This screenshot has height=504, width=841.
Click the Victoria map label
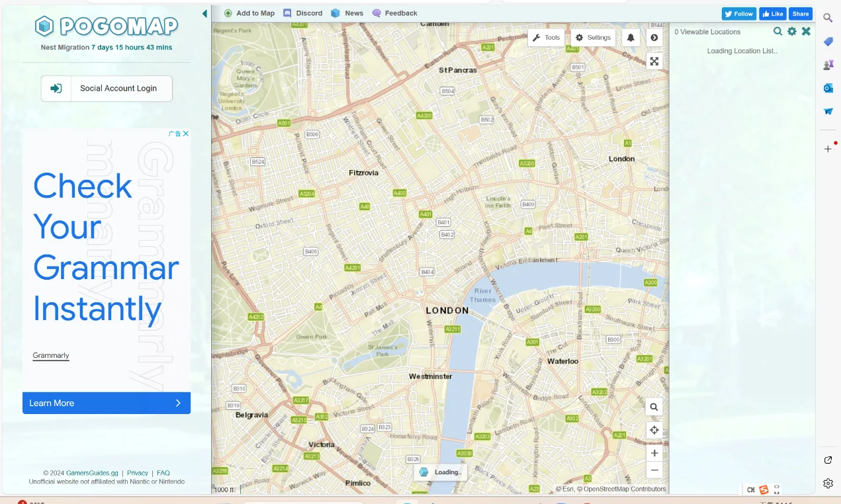(322, 444)
